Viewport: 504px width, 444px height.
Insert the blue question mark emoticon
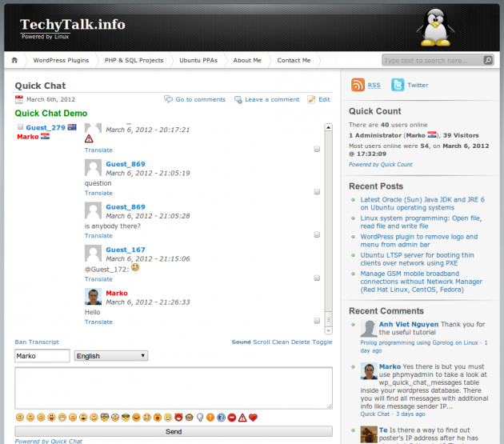pos(221,418)
